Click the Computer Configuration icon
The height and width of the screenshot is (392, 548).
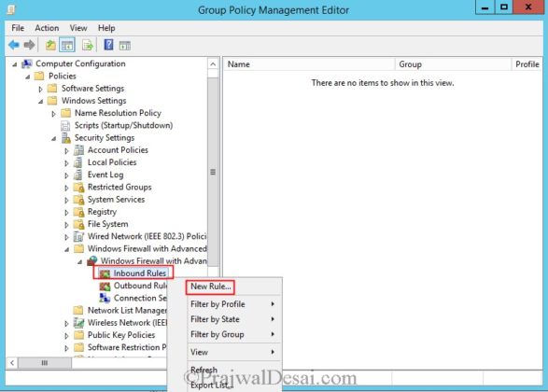click(27, 64)
